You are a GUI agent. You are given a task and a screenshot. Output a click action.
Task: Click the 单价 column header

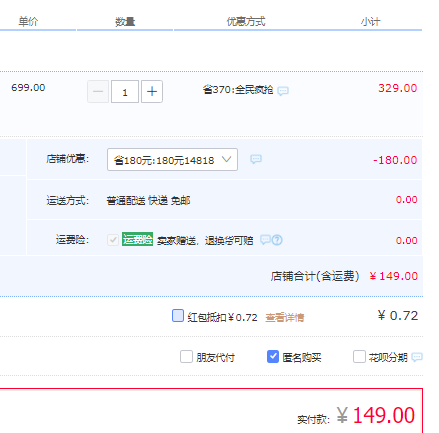(x=28, y=22)
